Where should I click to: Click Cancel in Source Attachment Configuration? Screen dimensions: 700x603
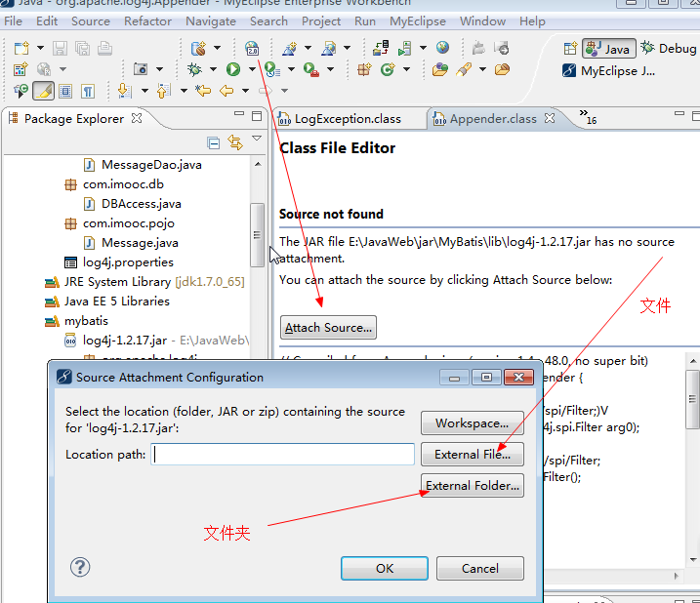pos(480,568)
